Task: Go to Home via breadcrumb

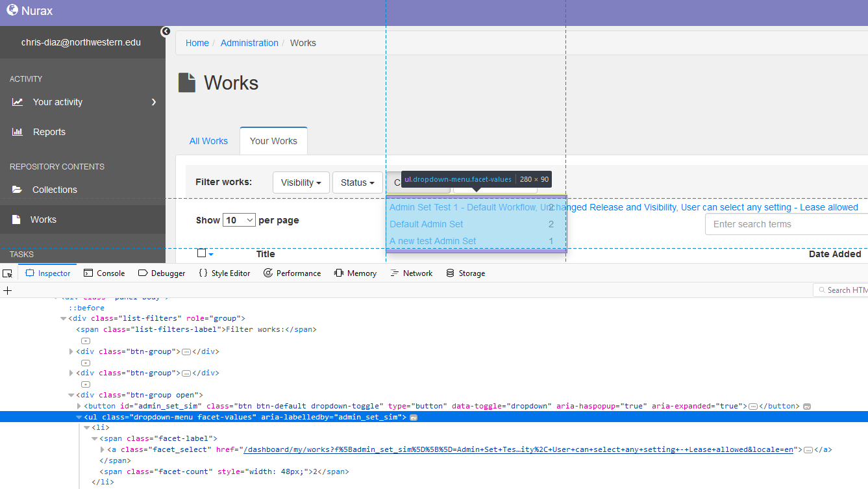Action: tap(197, 43)
